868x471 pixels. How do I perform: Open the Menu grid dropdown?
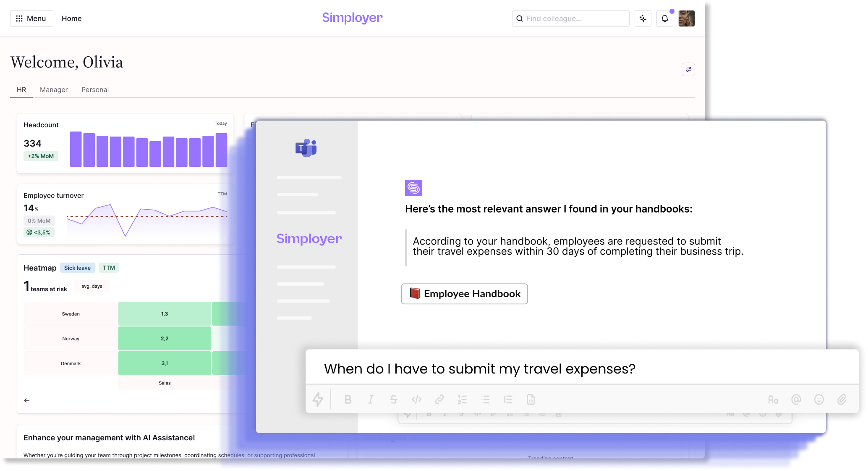[31, 18]
